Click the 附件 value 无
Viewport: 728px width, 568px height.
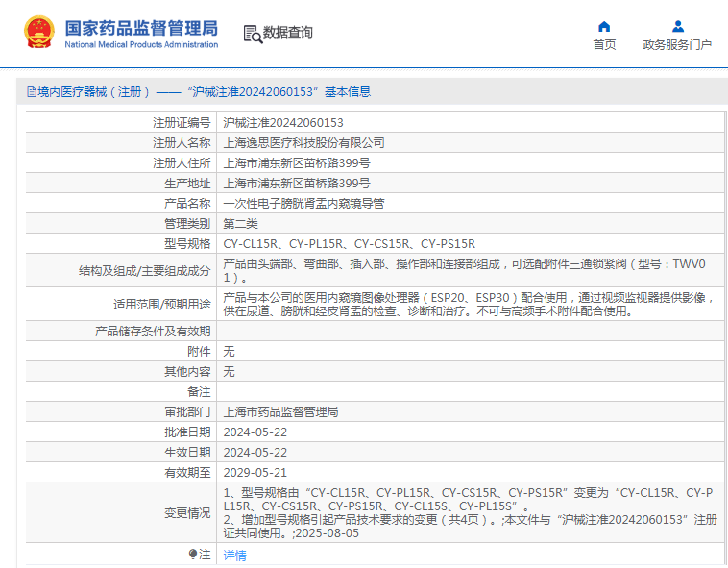229,352
